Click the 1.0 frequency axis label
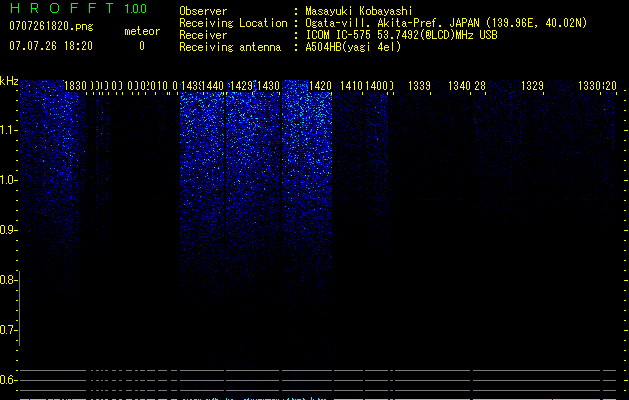Screen dimensions: 629x400 [7, 180]
